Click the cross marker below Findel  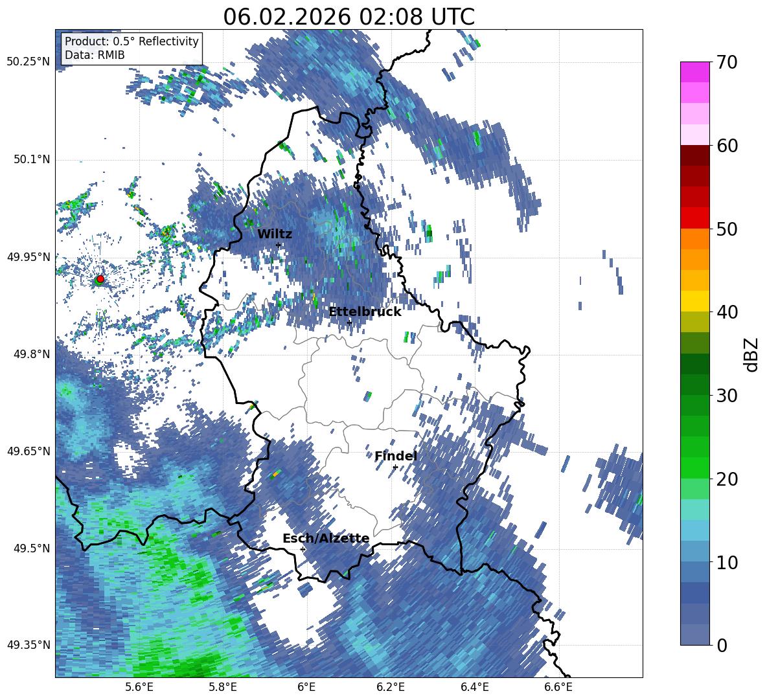(395, 468)
